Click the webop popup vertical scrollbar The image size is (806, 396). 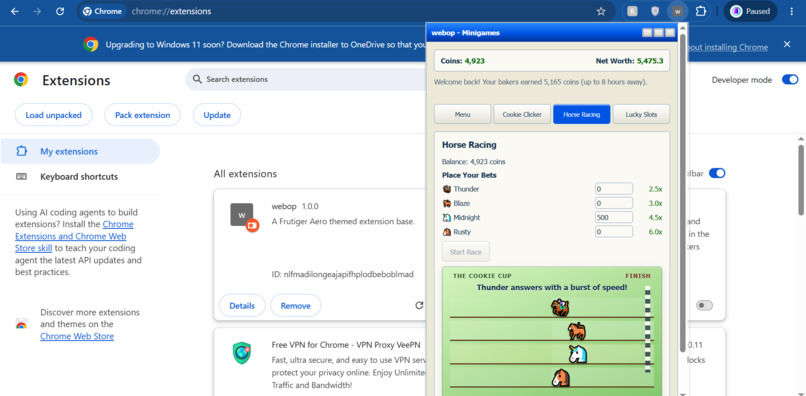point(683,193)
